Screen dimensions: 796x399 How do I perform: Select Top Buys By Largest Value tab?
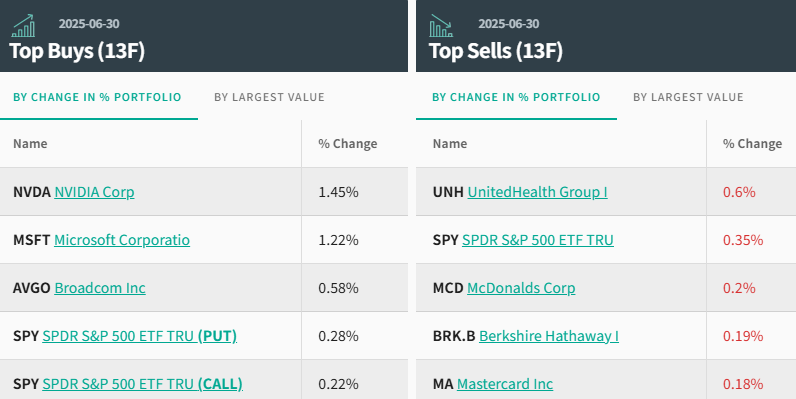pos(269,97)
